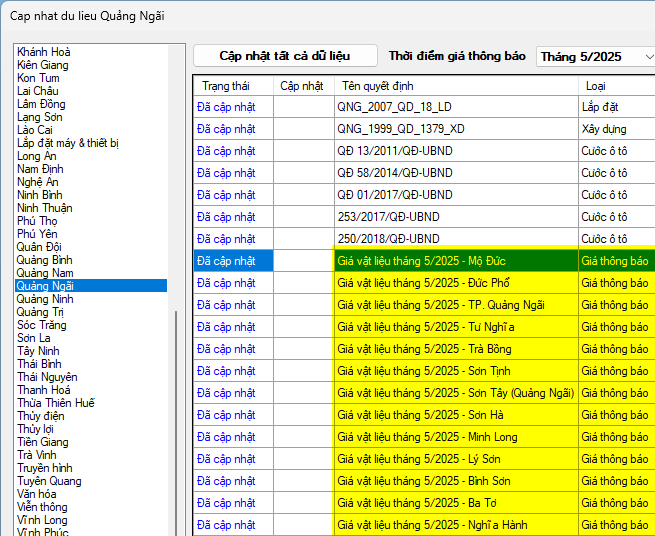Select row QNG_2007_QD_18_LD

424,107
